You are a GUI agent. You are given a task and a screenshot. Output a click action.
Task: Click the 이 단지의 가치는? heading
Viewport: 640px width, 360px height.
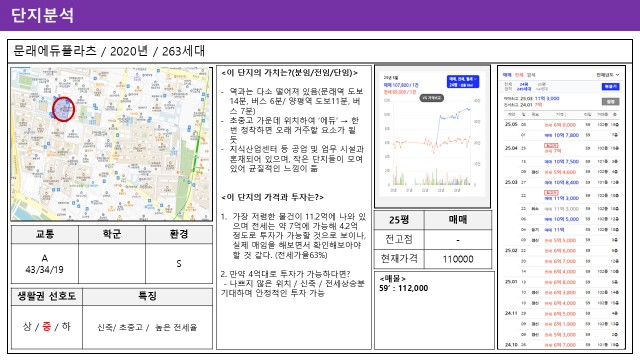[x=289, y=73]
